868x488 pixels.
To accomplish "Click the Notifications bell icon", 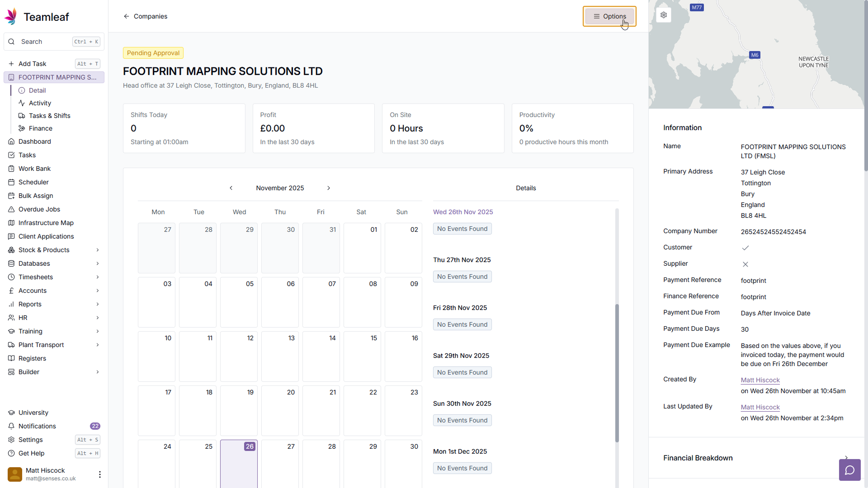I will pos(12,426).
